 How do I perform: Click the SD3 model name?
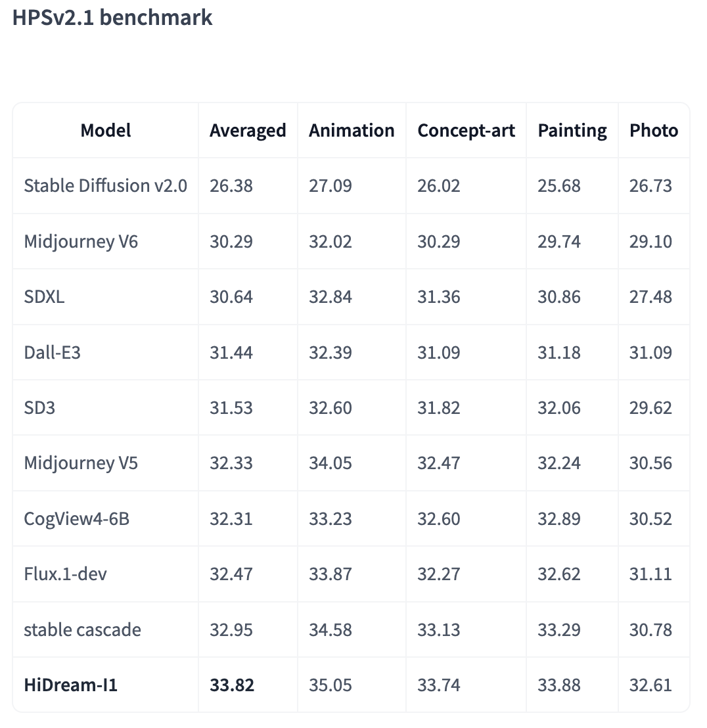click(39, 408)
